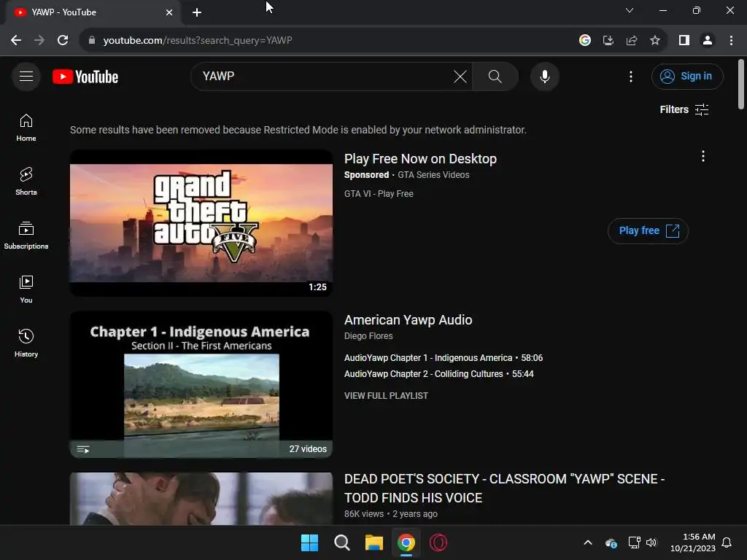Open File Explorer from taskbar

point(374,542)
